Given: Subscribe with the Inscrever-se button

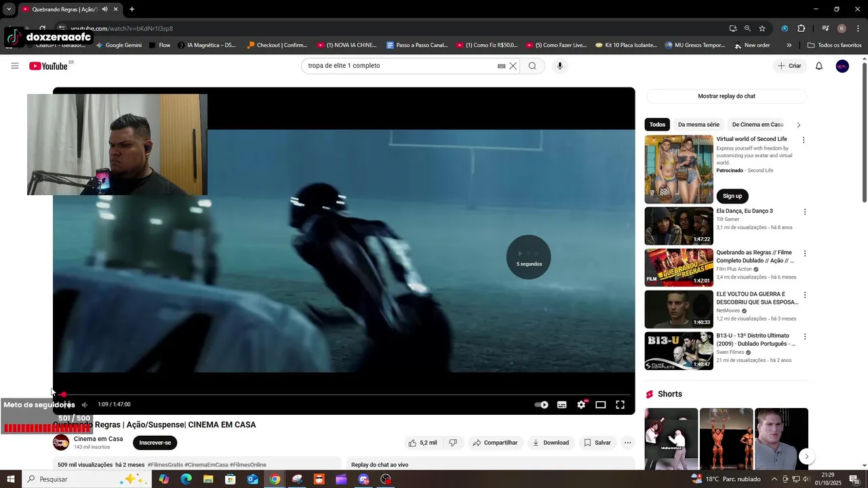Looking at the screenshot, I should tap(155, 443).
